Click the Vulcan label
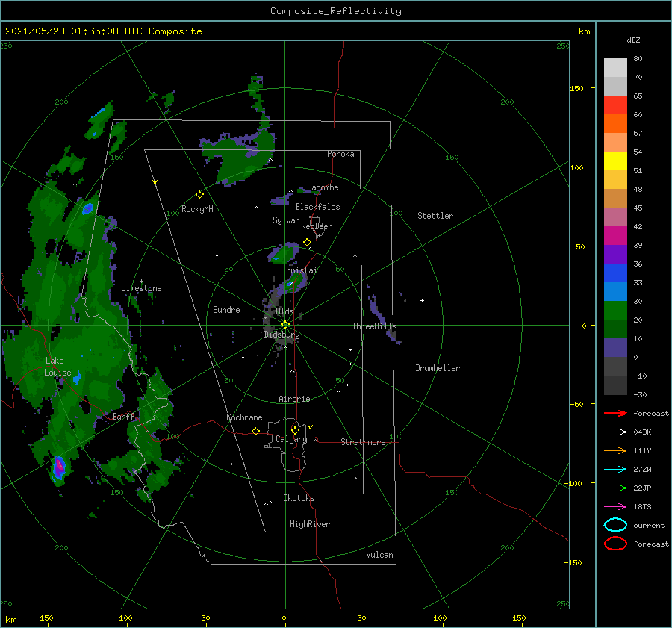Viewport: 672px width, 628px height. [379, 555]
